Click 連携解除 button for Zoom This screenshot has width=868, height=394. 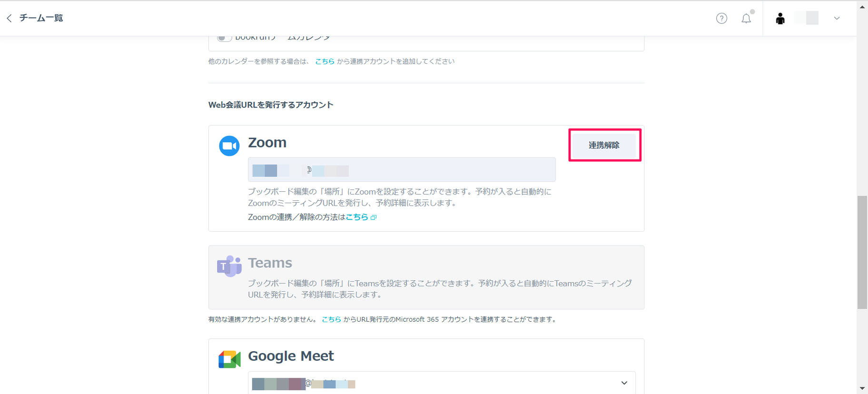(x=604, y=145)
